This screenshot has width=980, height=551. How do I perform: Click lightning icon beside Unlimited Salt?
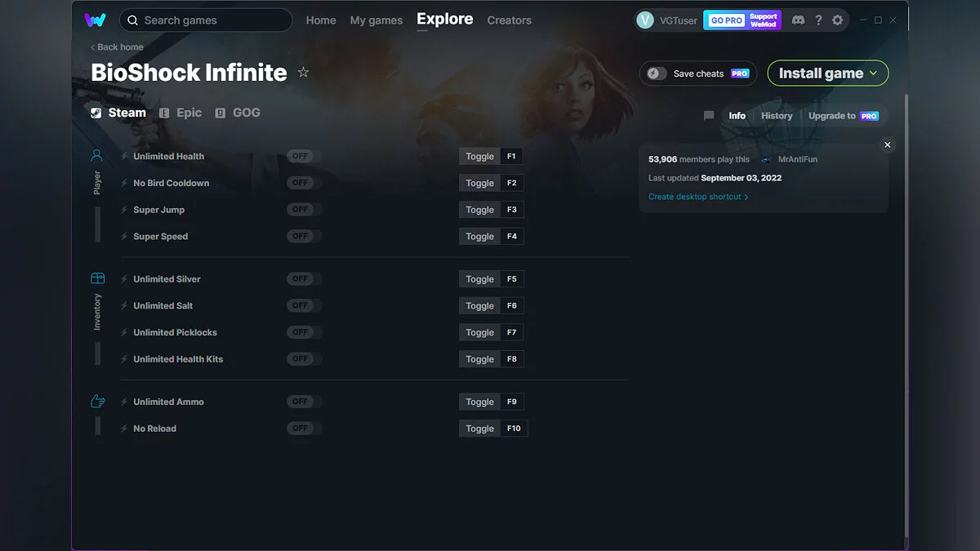coord(124,306)
